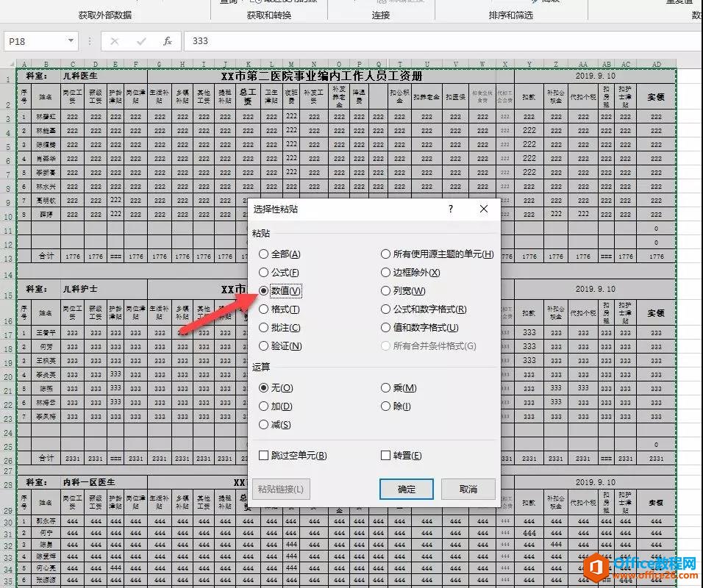Enable the 跳过空单元 checkbox
703x588 pixels.
(263, 455)
